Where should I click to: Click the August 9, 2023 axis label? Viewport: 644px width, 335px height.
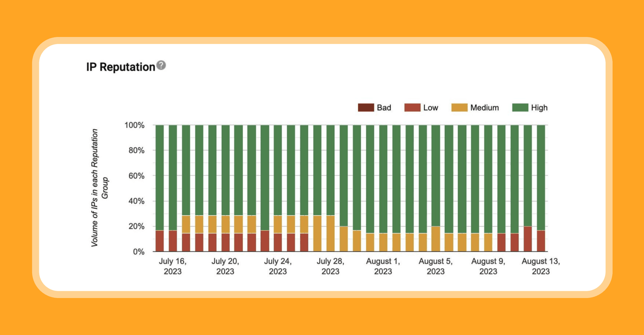(x=488, y=266)
